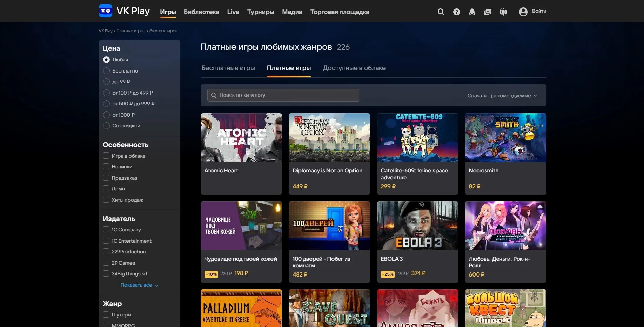
Task: Open the Live menu item
Action: 233,12
